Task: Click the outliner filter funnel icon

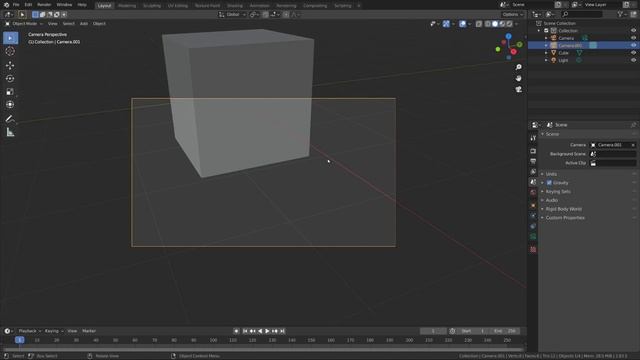Action: [x=620, y=14]
